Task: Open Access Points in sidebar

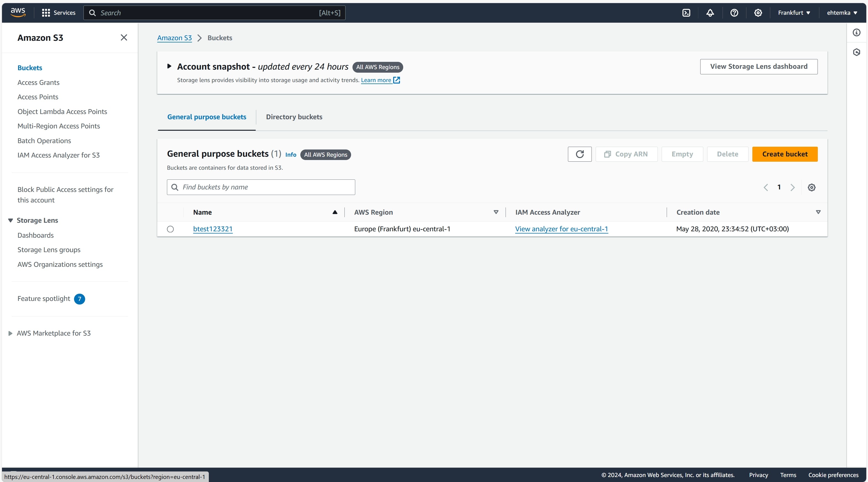Action: tap(38, 97)
